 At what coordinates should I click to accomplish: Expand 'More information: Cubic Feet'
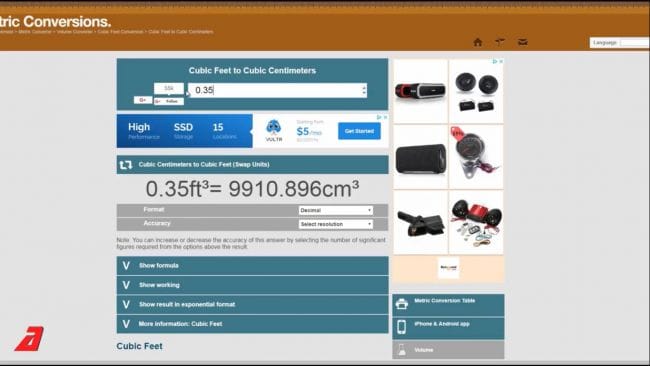(x=252, y=324)
